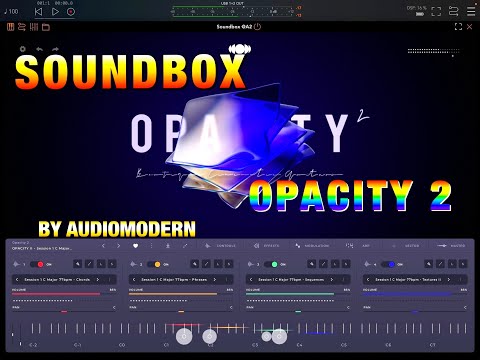Switch to the Vector tab
This screenshot has width=480, height=360.
406,246
